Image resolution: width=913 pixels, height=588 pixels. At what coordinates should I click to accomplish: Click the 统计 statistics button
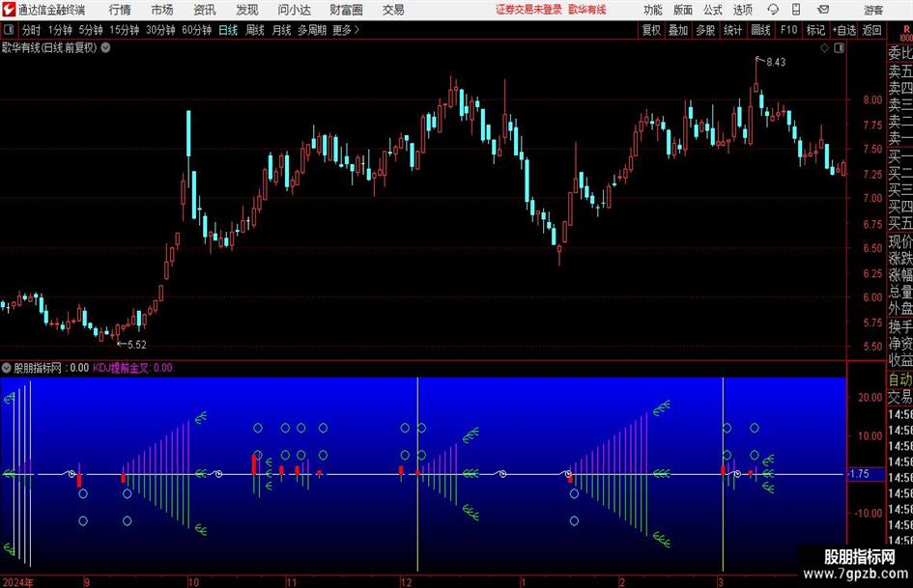click(x=732, y=30)
